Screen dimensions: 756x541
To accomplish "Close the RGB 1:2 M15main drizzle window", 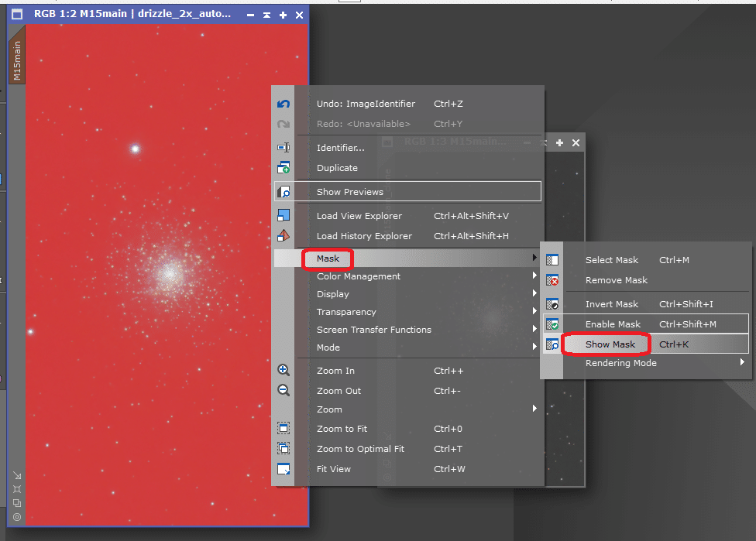I will click(300, 15).
